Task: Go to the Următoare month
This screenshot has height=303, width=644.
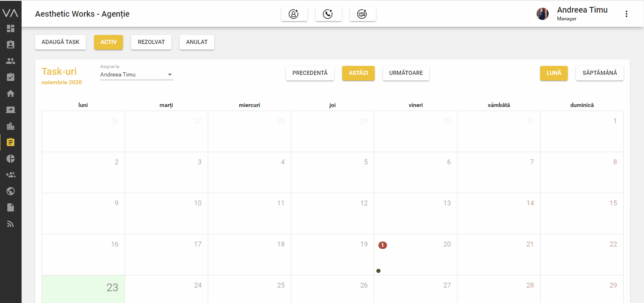Action: [406, 73]
